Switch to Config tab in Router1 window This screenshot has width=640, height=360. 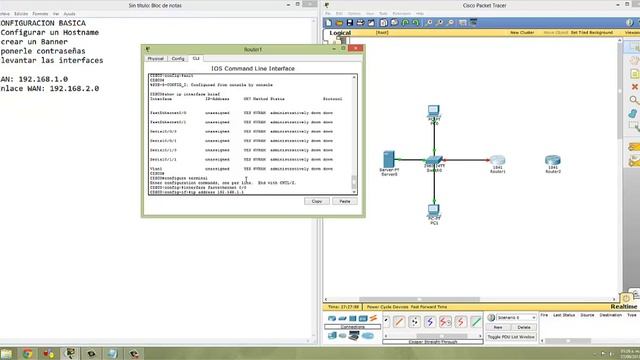coord(178,59)
